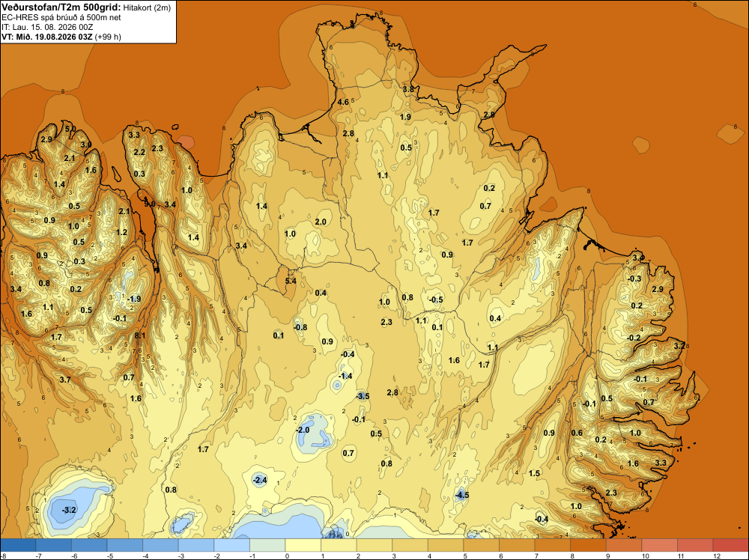Click the Veðurstofan/T2m 500grid title text
Screen dimensions: 749x560
[61, 7]
